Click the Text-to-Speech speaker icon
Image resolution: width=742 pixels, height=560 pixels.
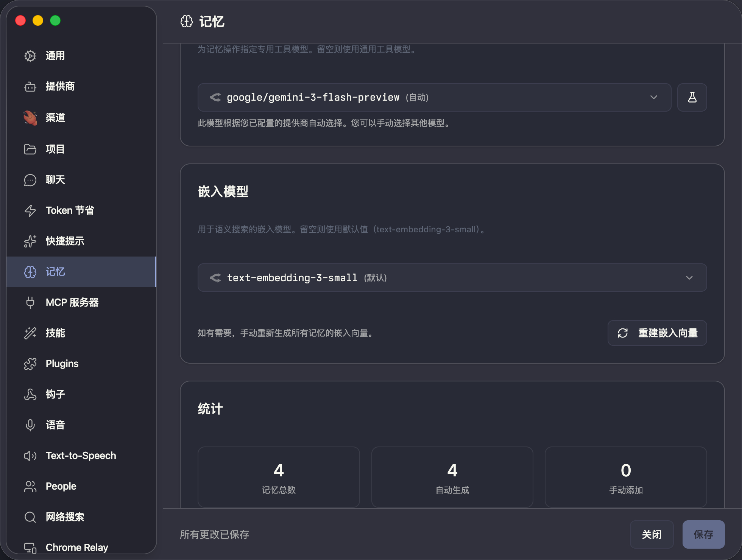coord(30,456)
